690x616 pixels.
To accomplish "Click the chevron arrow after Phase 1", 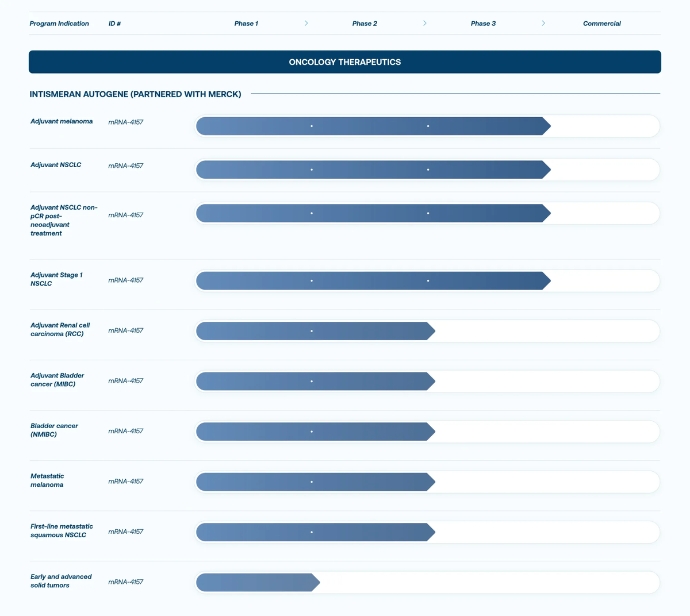I will 306,24.
